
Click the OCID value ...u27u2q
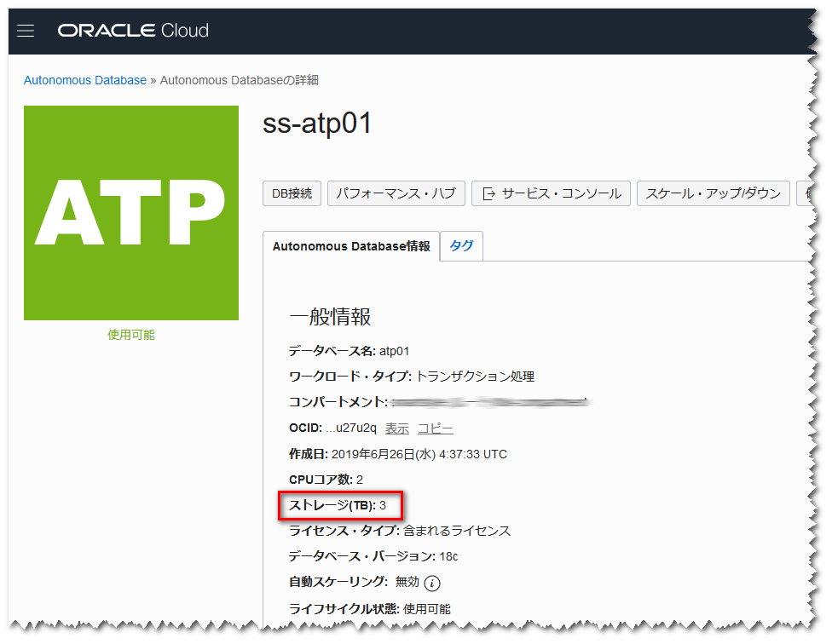pos(350,428)
